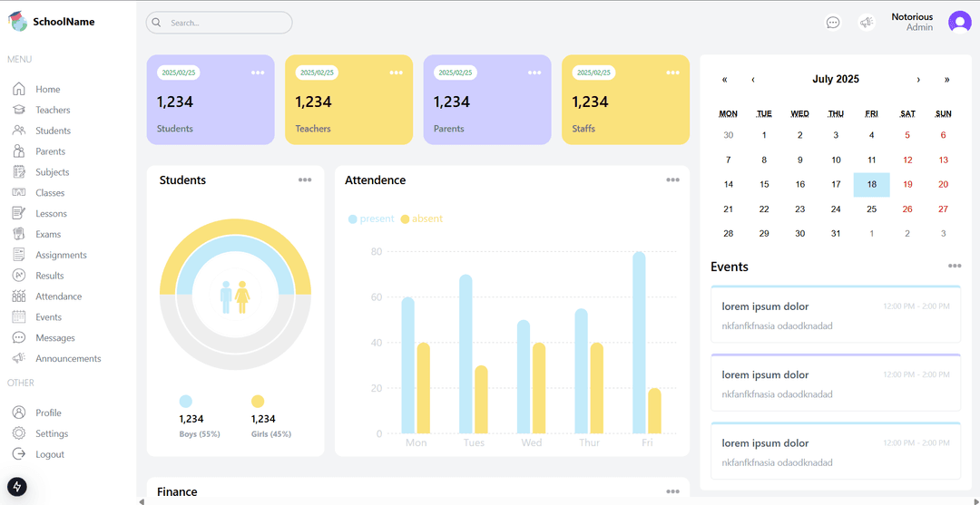The height and width of the screenshot is (505, 980).
Task: Expand the Finance section options menu
Action: (672, 491)
